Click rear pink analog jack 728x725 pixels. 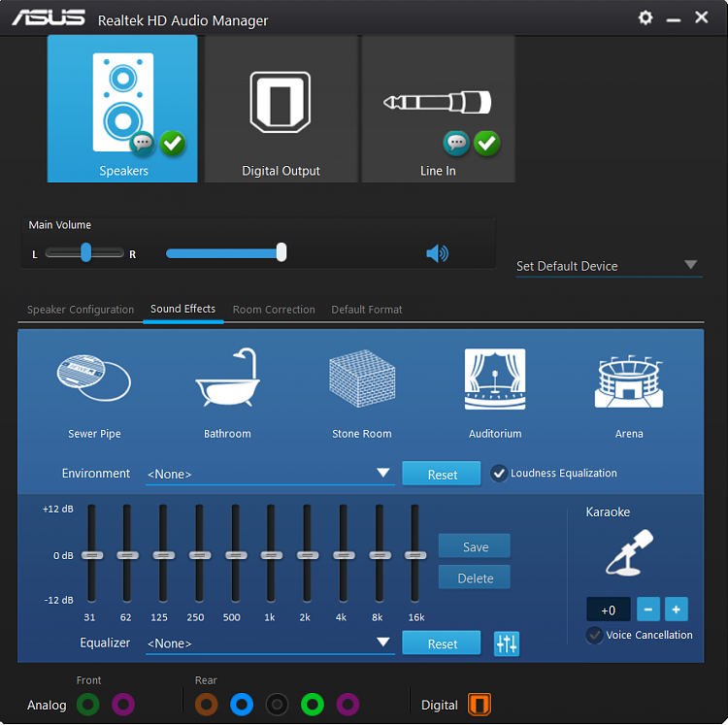click(347, 705)
